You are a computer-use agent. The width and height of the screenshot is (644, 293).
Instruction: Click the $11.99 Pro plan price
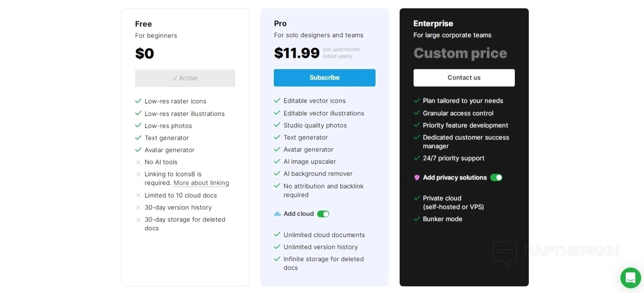click(x=297, y=53)
